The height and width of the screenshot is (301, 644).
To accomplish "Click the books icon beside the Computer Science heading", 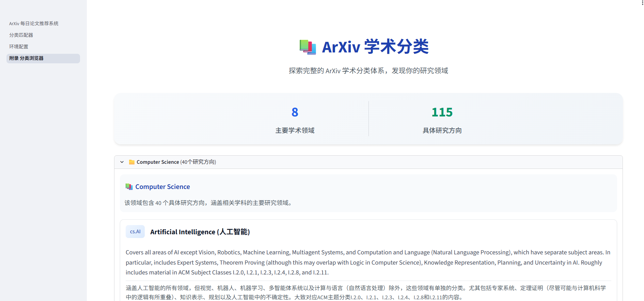I will [x=129, y=187].
